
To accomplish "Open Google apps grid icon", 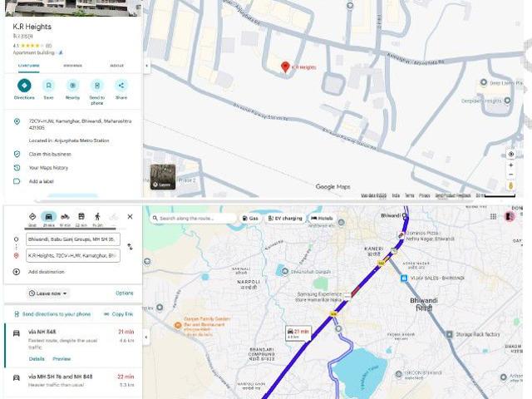I will 493,216.
